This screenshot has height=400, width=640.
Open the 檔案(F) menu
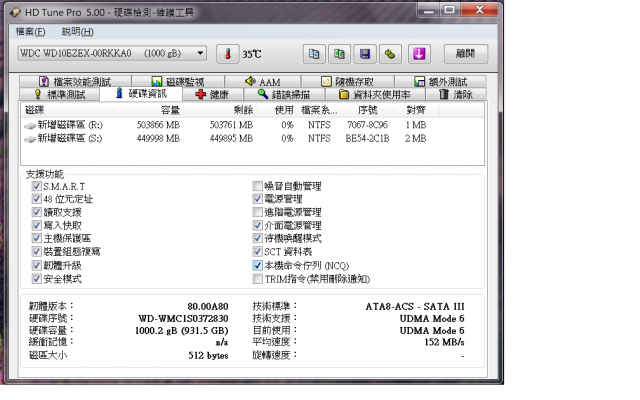point(30,32)
